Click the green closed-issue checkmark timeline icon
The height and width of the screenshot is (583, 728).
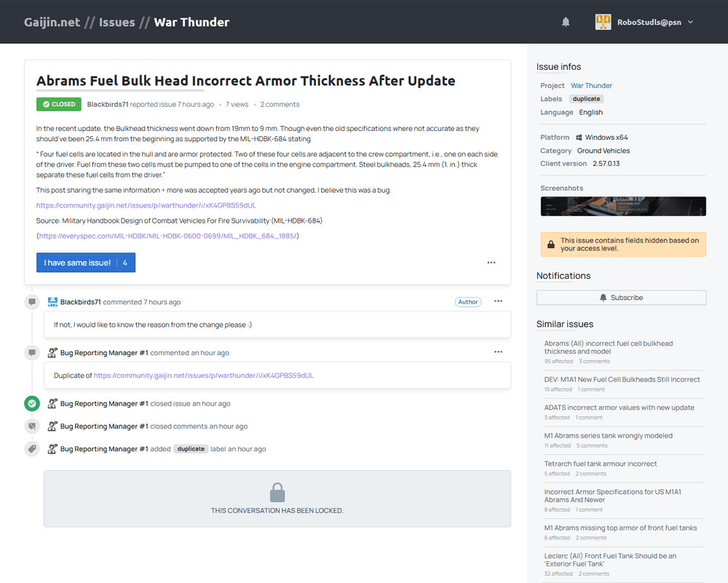(32, 403)
